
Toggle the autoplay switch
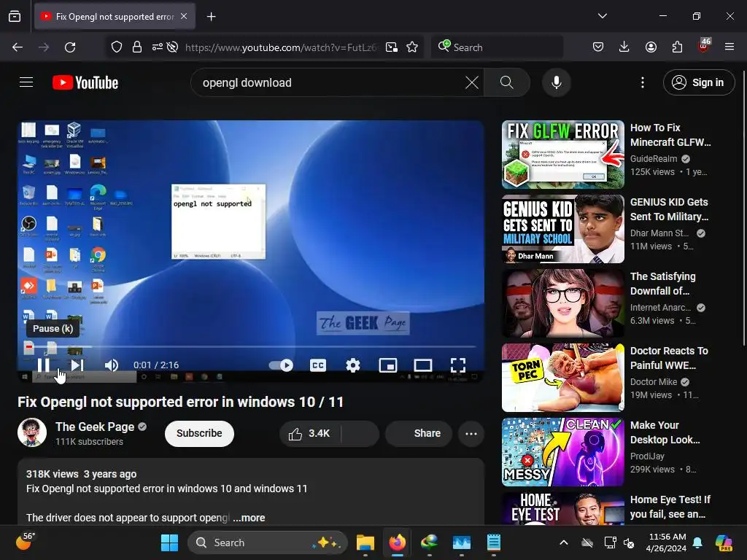click(x=281, y=365)
